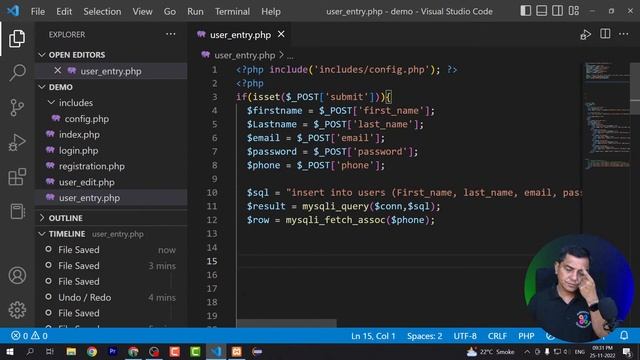The image size is (640, 360).
Task: Open the Accounts icon in the activity bar
Action: click(17, 276)
